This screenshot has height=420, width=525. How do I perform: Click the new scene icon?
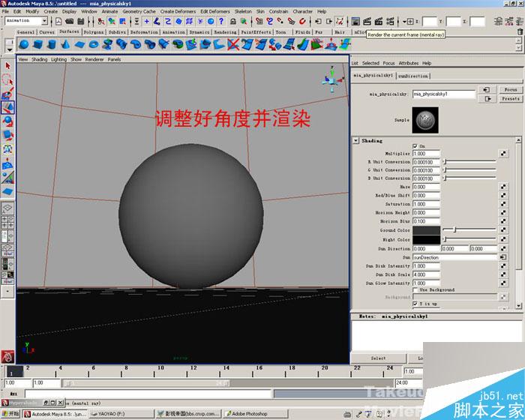click(58, 22)
